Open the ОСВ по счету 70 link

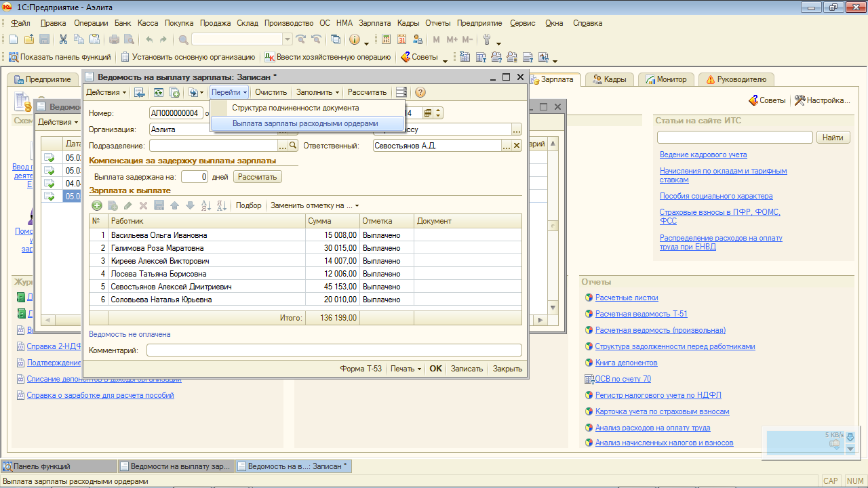pos(623,379)
